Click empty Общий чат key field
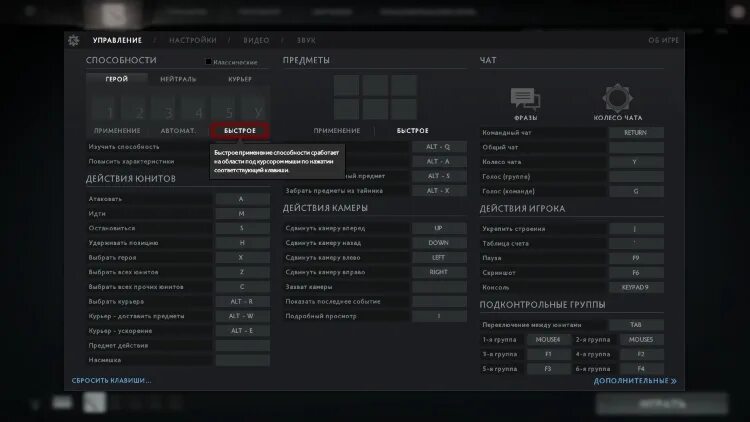Screen dimensions: 750x422 [636, 147]
